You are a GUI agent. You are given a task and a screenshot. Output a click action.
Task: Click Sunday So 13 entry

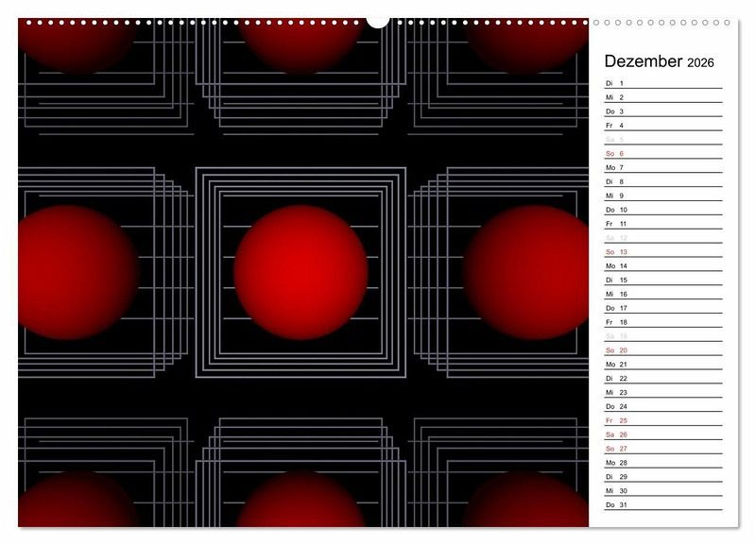click(x=661, y=252)
